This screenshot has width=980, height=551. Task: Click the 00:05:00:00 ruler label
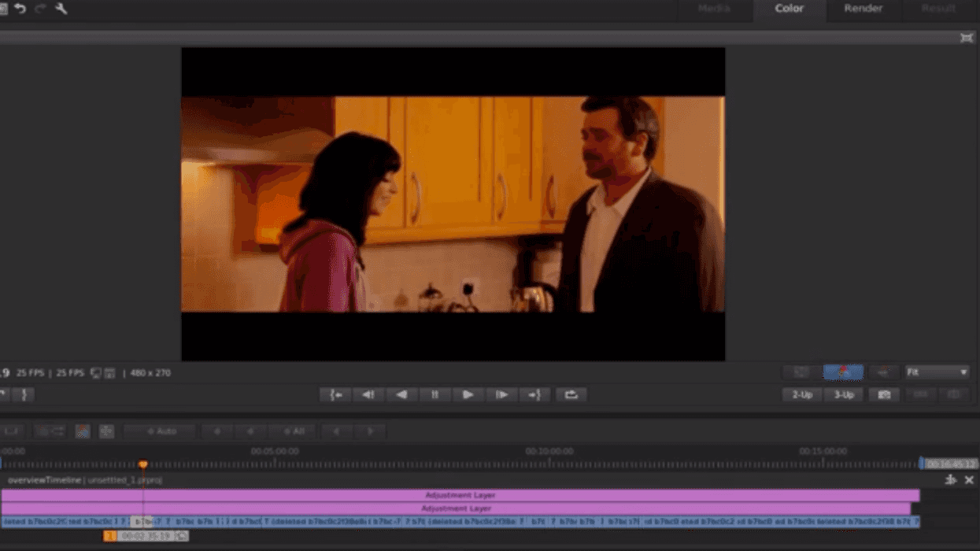click(275, 452)
